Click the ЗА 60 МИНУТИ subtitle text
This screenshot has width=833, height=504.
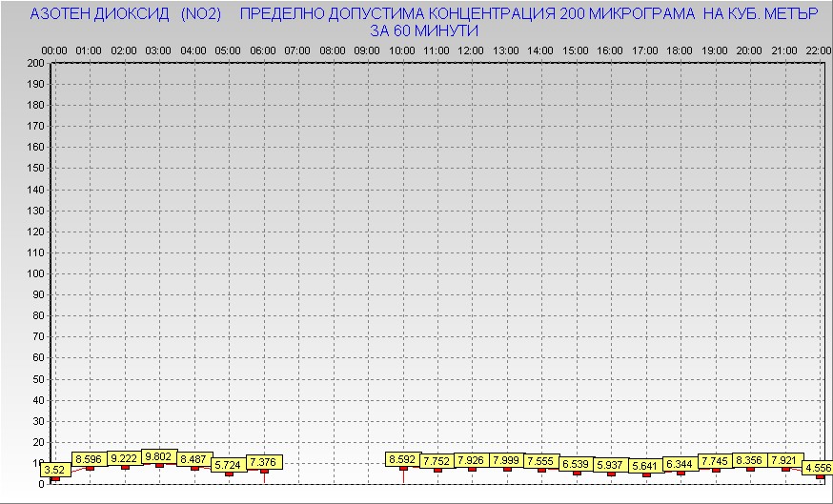423,31
